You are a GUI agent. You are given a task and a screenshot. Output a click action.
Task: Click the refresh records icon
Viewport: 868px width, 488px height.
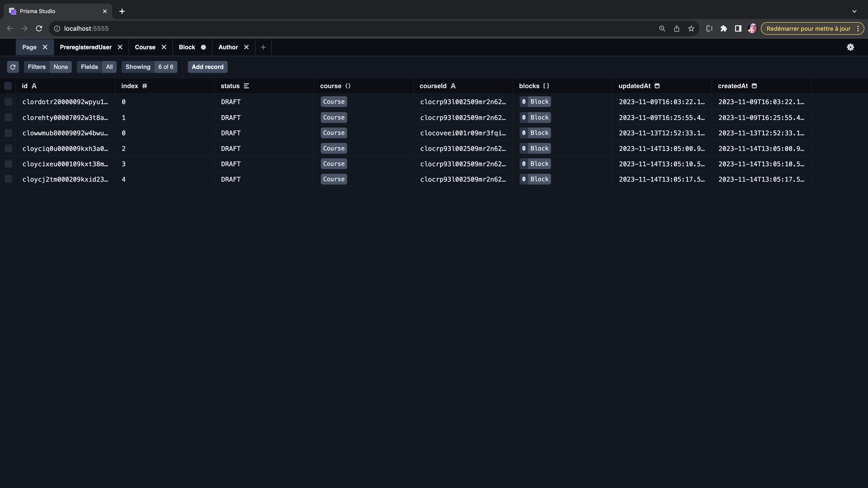click(x=13, y=67)
